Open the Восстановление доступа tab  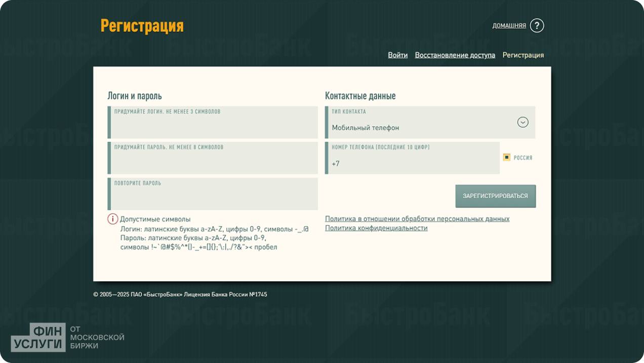(x=455, y=55)
